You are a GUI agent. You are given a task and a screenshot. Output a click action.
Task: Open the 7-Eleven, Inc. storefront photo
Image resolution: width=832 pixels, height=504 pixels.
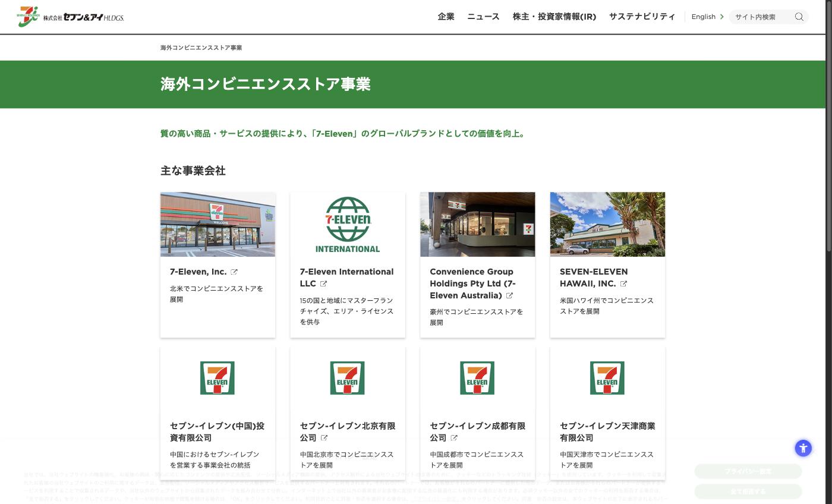point(218,224)
